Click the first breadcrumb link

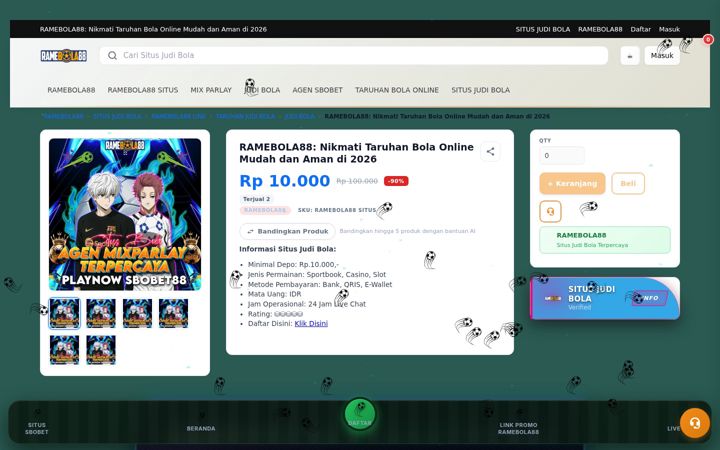(x=62, y=116)
